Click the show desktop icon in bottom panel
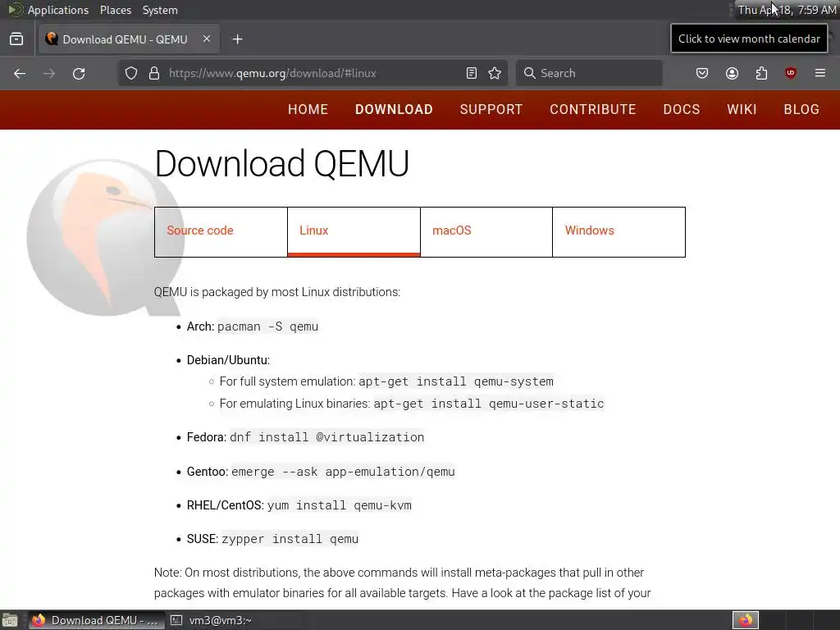 click(x=10, y=620)
